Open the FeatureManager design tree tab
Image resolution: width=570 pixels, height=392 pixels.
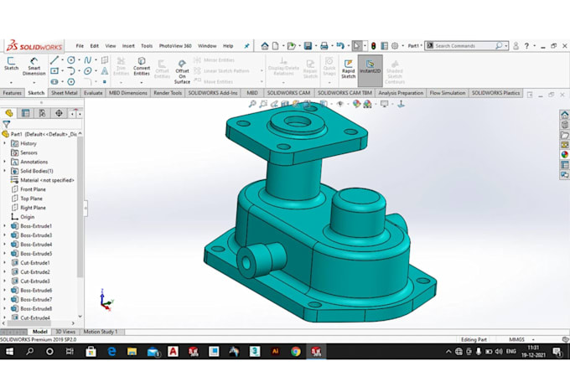coord(8,113)
